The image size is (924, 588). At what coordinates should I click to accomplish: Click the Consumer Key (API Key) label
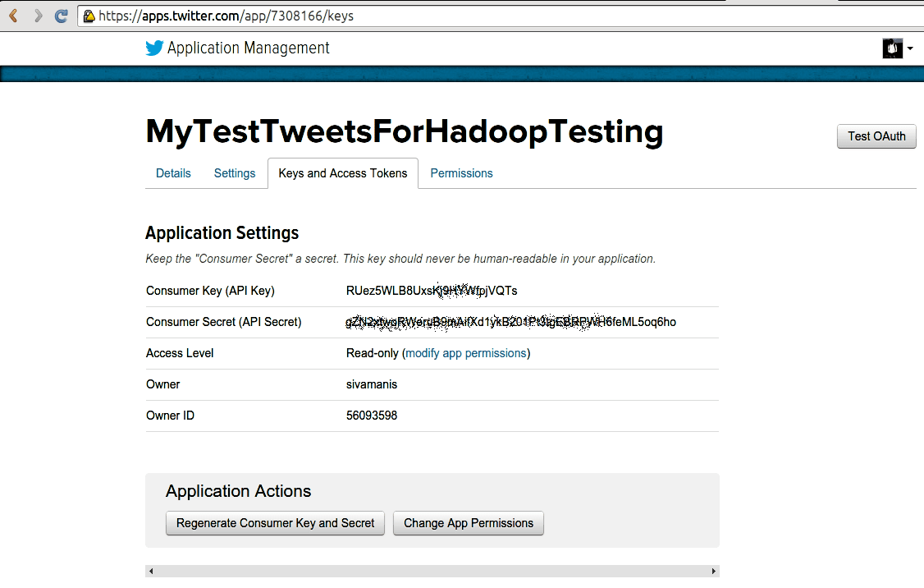point(210,291)
